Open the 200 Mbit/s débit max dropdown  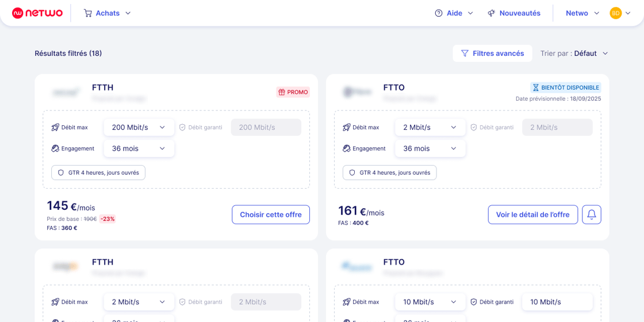(139, 127)
